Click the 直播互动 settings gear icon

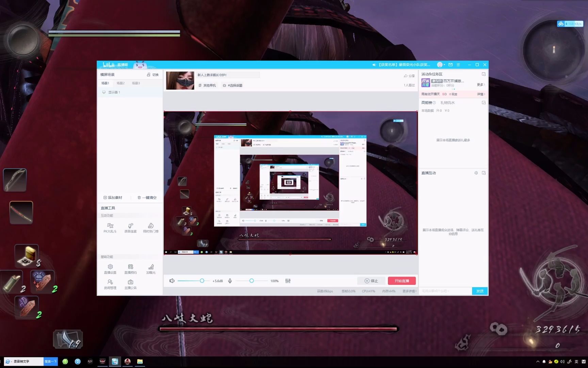coord(476,173)
